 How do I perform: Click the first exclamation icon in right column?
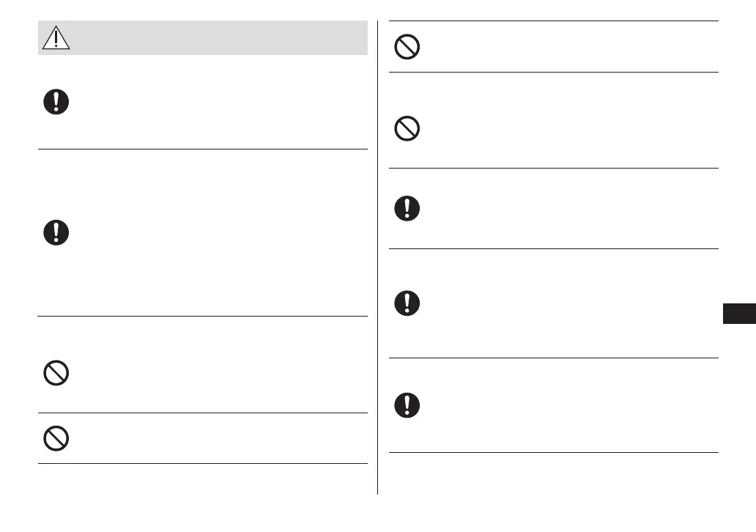(407, 209)
